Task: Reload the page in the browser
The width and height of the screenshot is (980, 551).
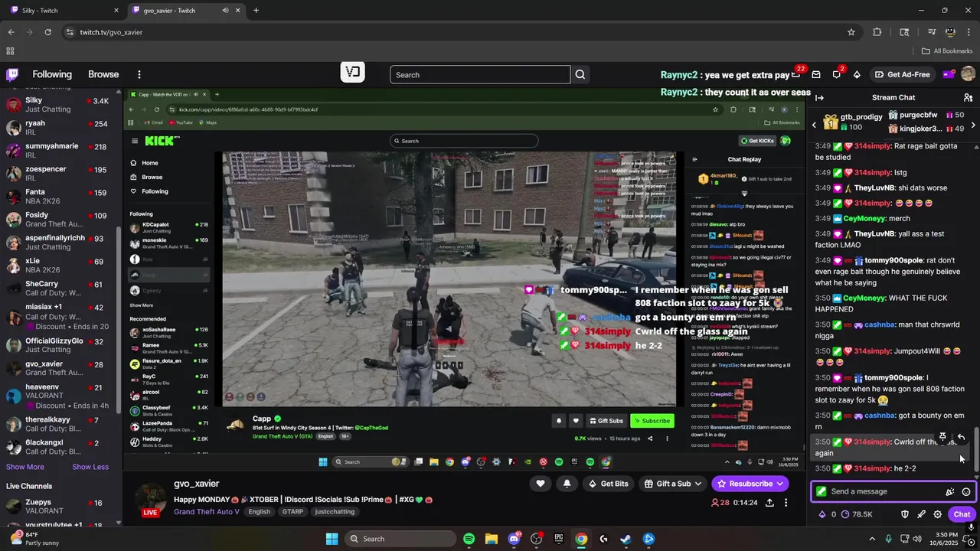Action: 47,32
